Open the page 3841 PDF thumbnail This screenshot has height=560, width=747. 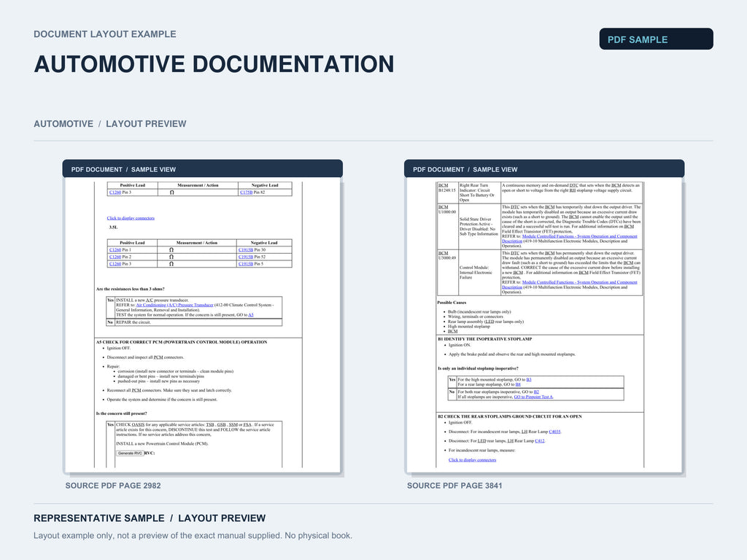point(544,325)
